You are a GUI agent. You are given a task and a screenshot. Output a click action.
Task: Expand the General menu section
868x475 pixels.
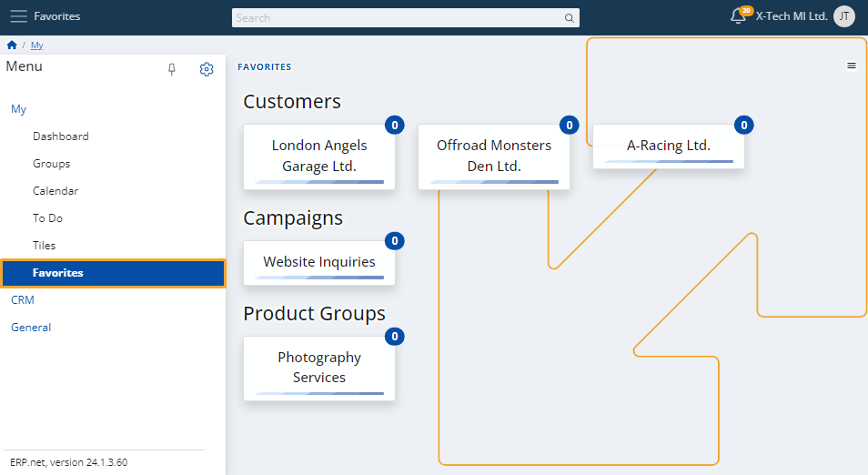coord(31,327)
